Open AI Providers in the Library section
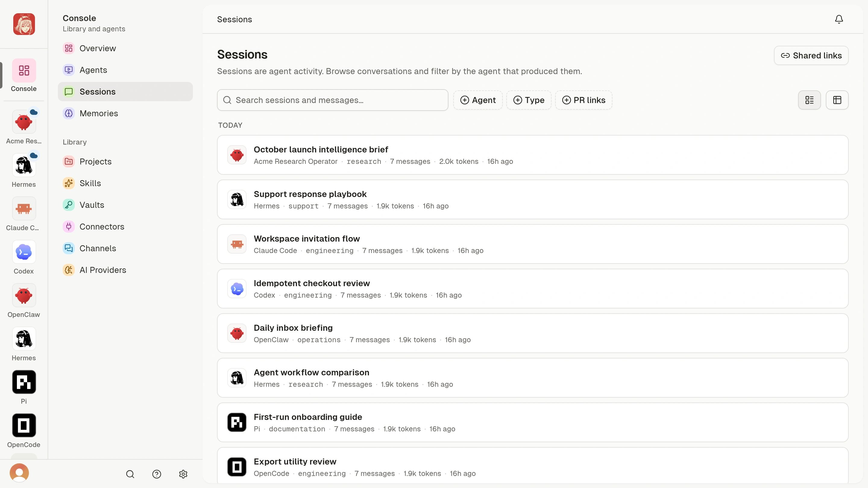 click(x=125, y=270)
